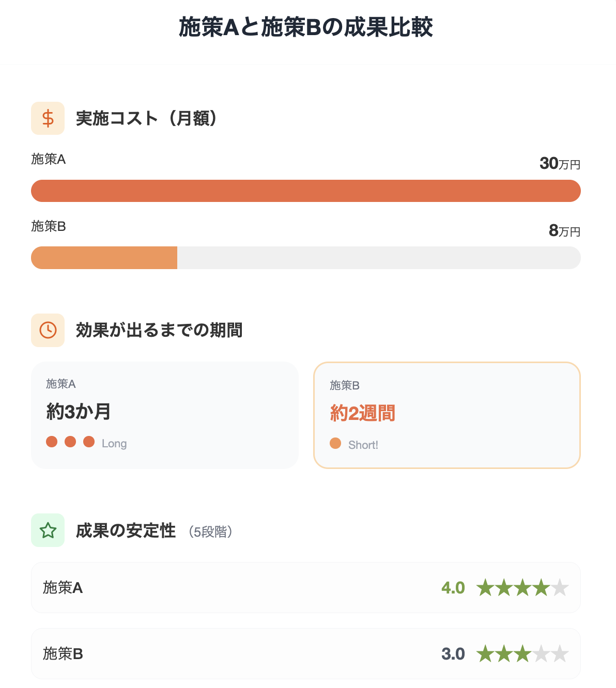Screen dimensions: 616x688
Task: Click the 施策B partial cost bar
Action: [104, 258]
